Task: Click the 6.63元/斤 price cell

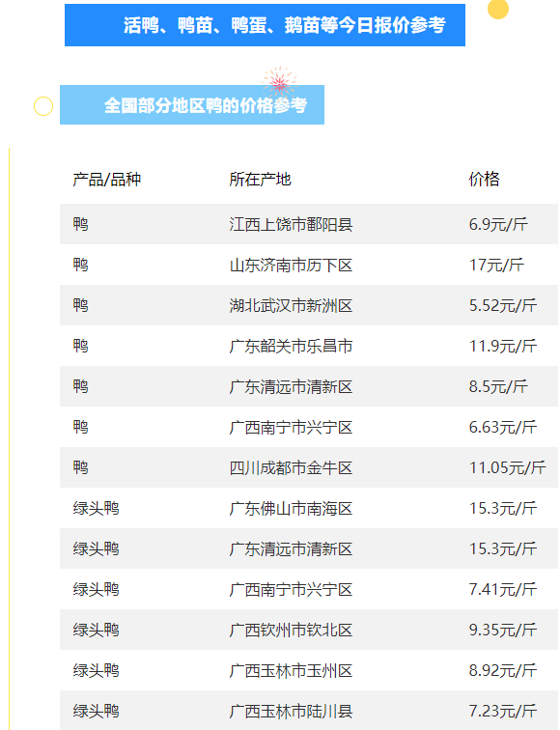Action: tap(503, 427)
